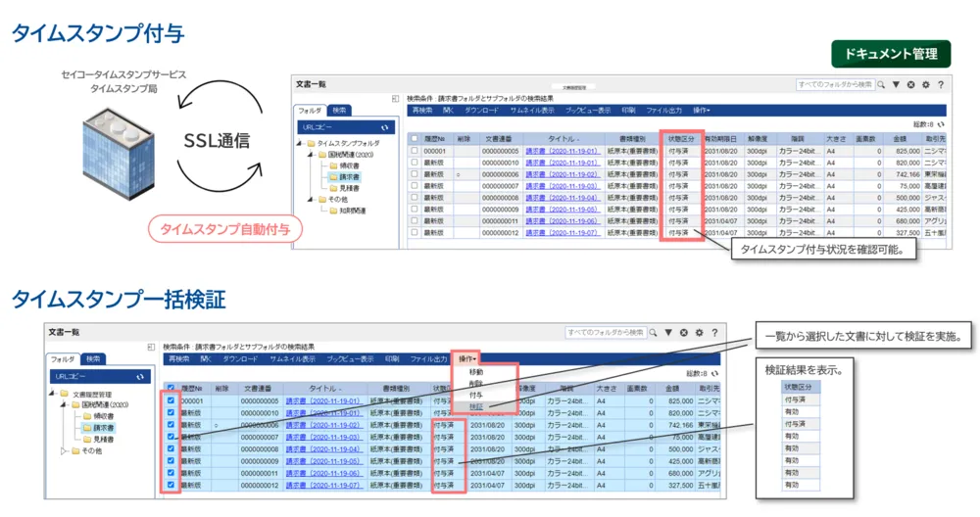980x517 pixels.
Task: Close 操作 dropdown in lower list toolbar
Action: tap(466, 359)
